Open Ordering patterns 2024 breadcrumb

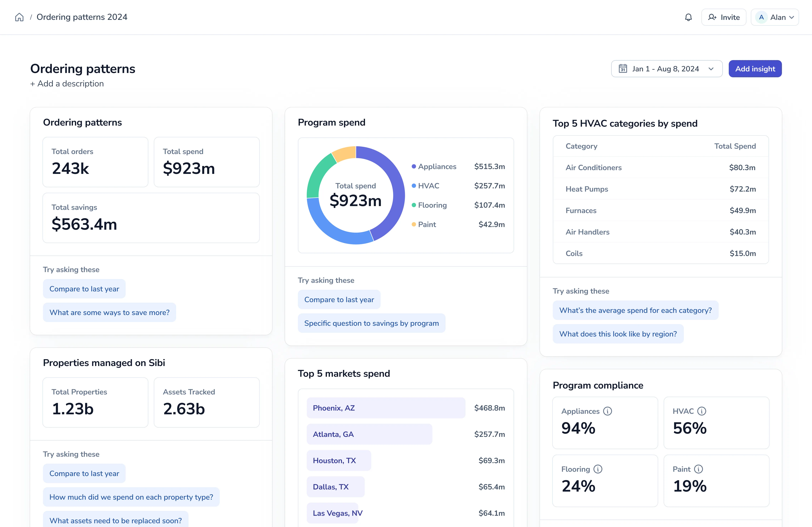[x=82, y=17]
